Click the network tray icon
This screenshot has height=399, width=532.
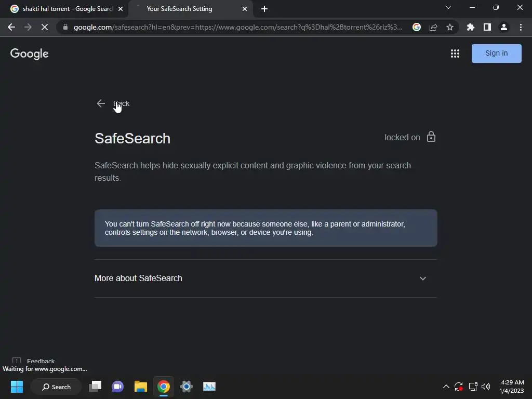(x=473, y=387)
